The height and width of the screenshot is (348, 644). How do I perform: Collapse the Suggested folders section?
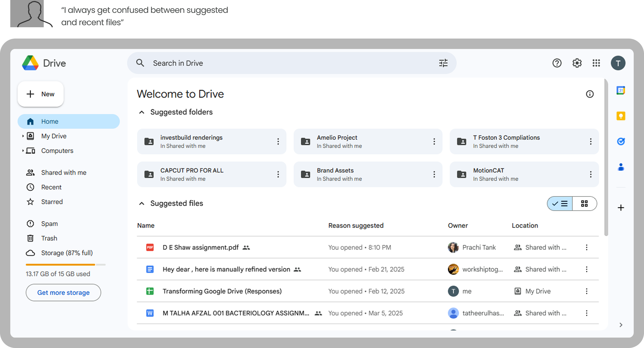(142, 112)
